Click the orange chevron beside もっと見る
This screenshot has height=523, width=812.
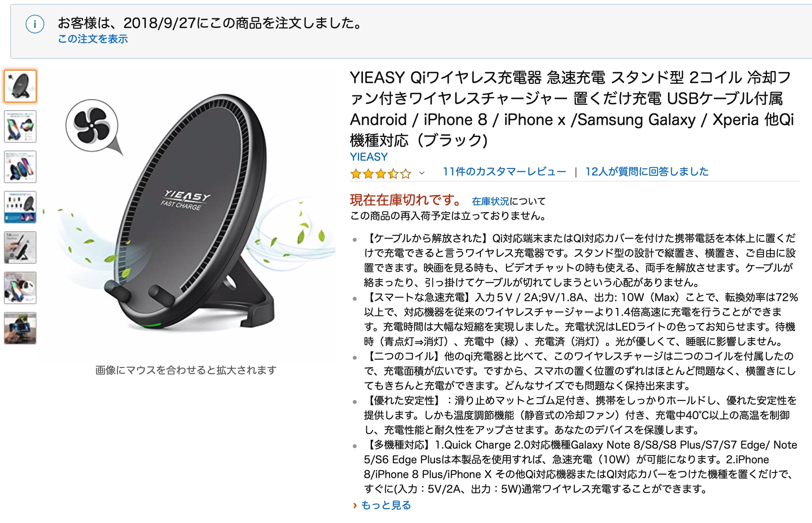point(355,505)
